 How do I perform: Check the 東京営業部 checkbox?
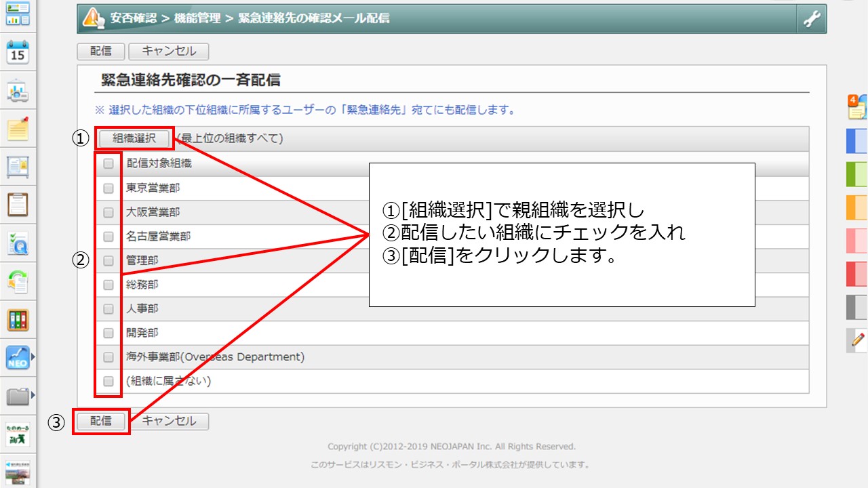point(108,188)
